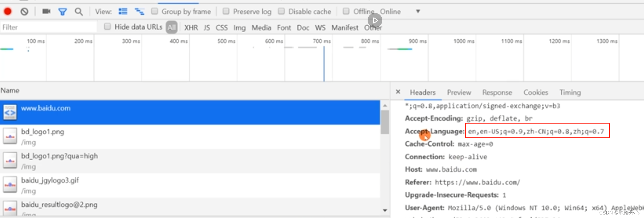Viewport: 644px width, 218px height.
Task: Select baidu_jgylogo3.gif request
Action: [190, 185]
